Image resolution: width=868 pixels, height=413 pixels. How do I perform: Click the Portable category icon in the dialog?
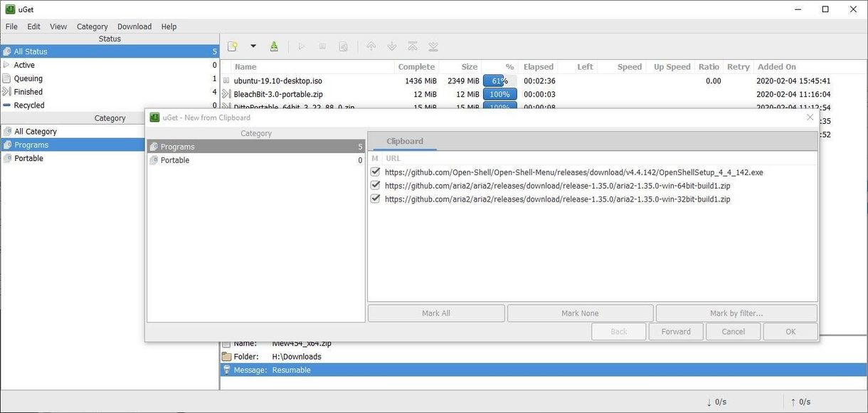pos(154,160)
